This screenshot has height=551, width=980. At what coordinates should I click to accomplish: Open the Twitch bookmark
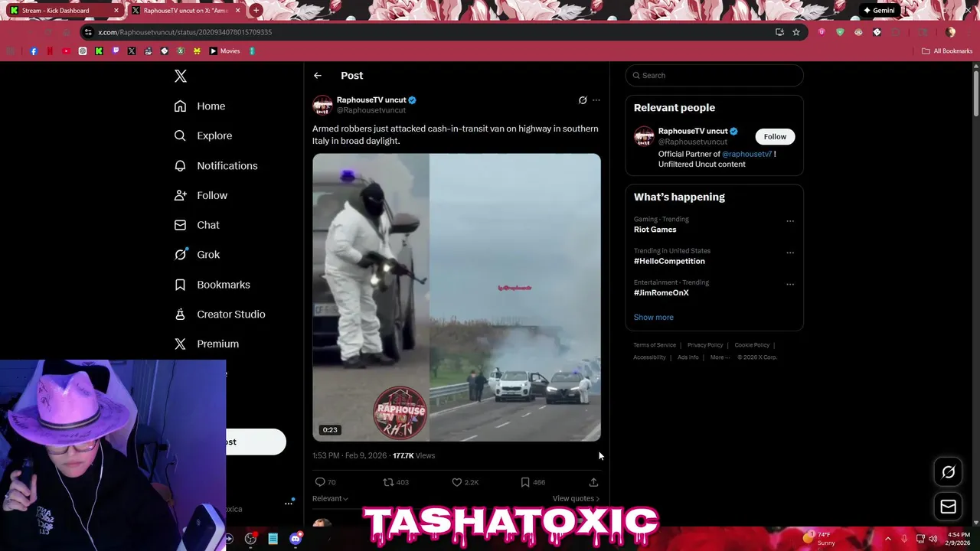pyautogui.click(x=116, y=51)
